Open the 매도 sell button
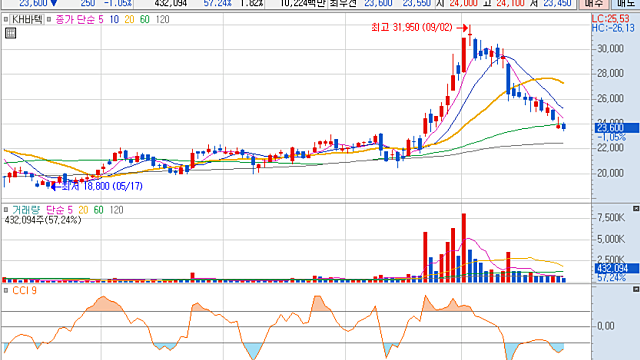The width and height of the screenshot is (640, 360). click(626, 4)
